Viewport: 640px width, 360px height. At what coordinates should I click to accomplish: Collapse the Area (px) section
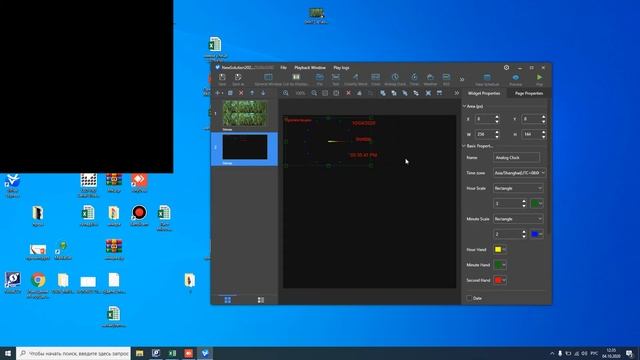pos(464,106)
